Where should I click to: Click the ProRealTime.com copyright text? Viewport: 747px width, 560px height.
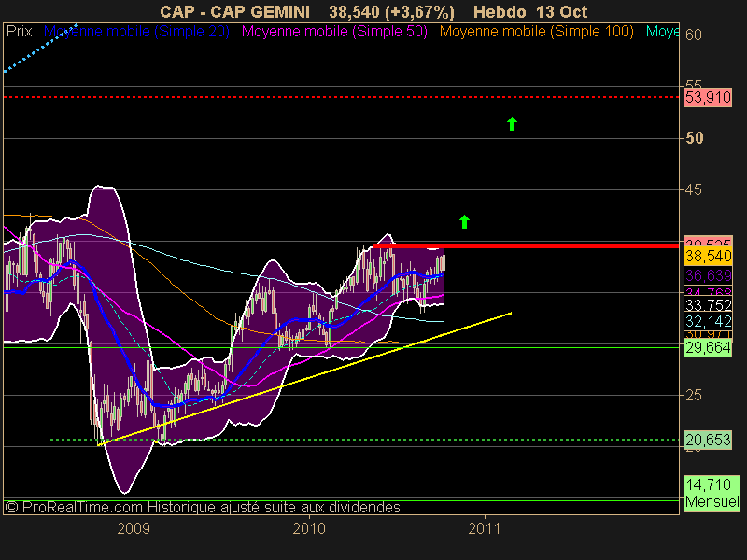202,507
